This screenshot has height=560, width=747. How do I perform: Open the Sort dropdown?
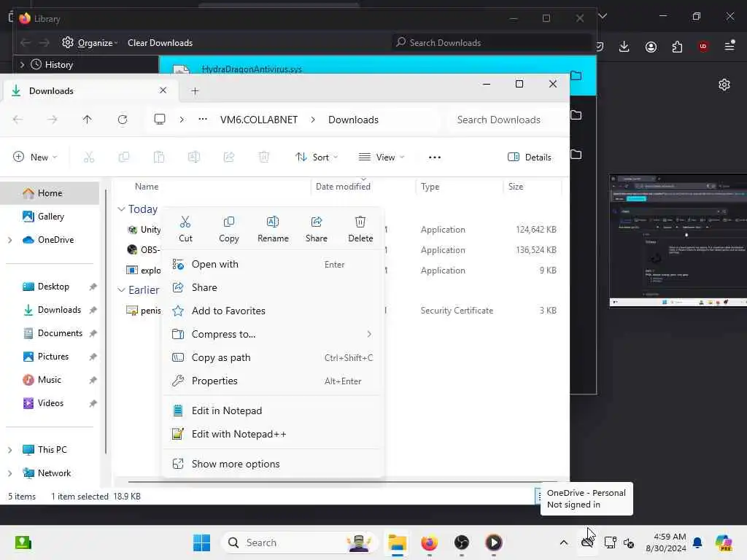coord(317,157)
